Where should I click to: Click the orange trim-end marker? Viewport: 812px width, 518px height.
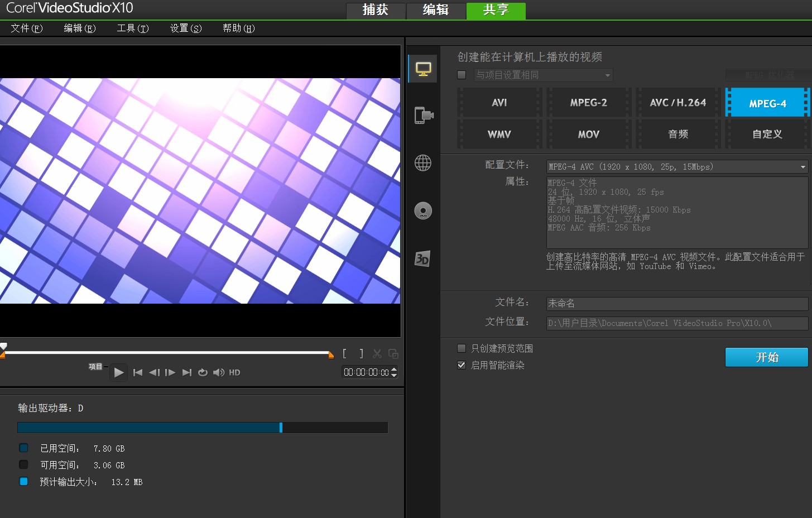[331, 355]
